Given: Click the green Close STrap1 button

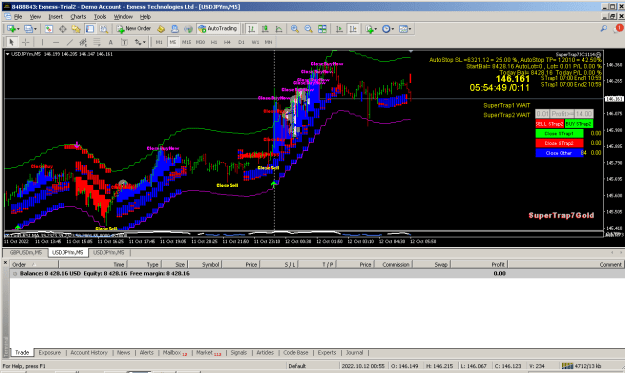Looking at the screenshot, I should pyautogui.click(x=559, y=133).
